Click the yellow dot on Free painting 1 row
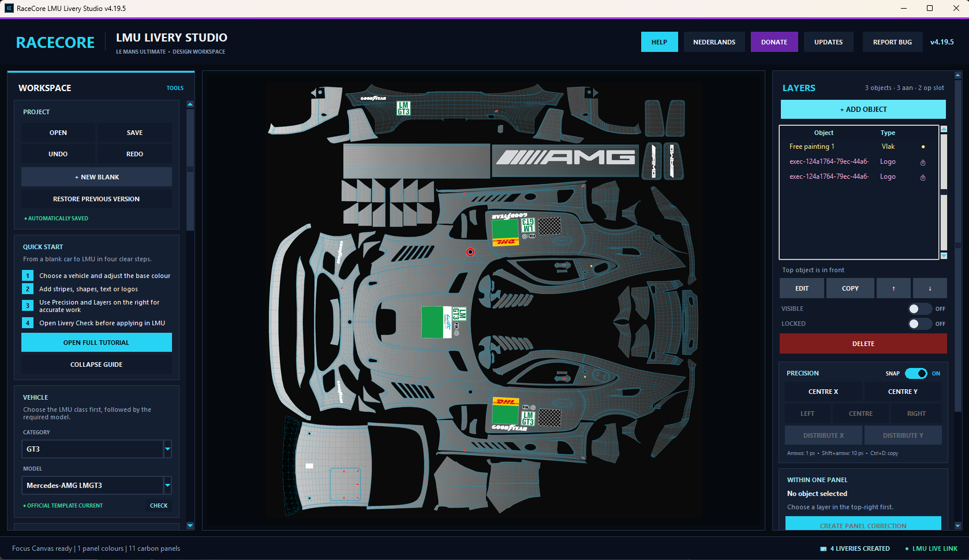The height and width of the screenshot is (560, 969). [923, 147]
